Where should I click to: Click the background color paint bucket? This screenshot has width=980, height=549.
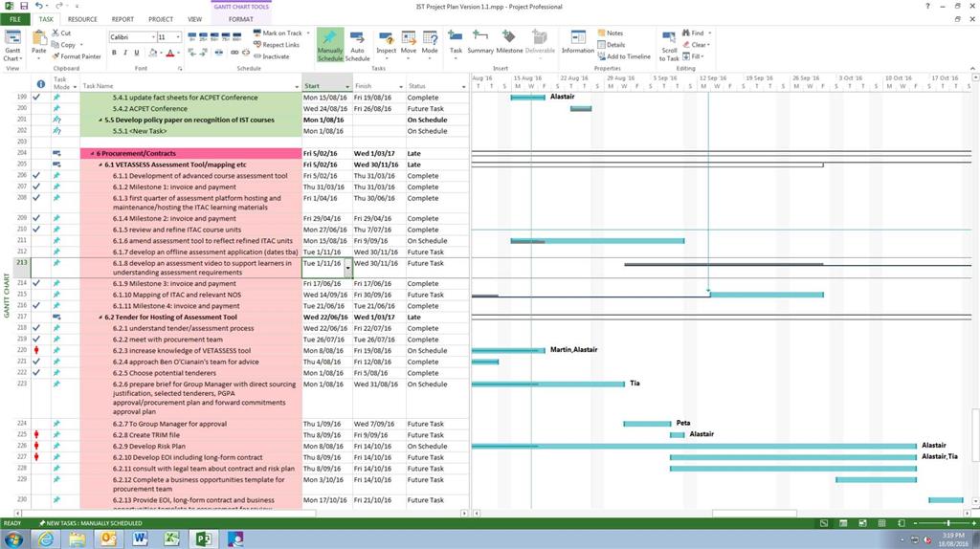[153, 54]
